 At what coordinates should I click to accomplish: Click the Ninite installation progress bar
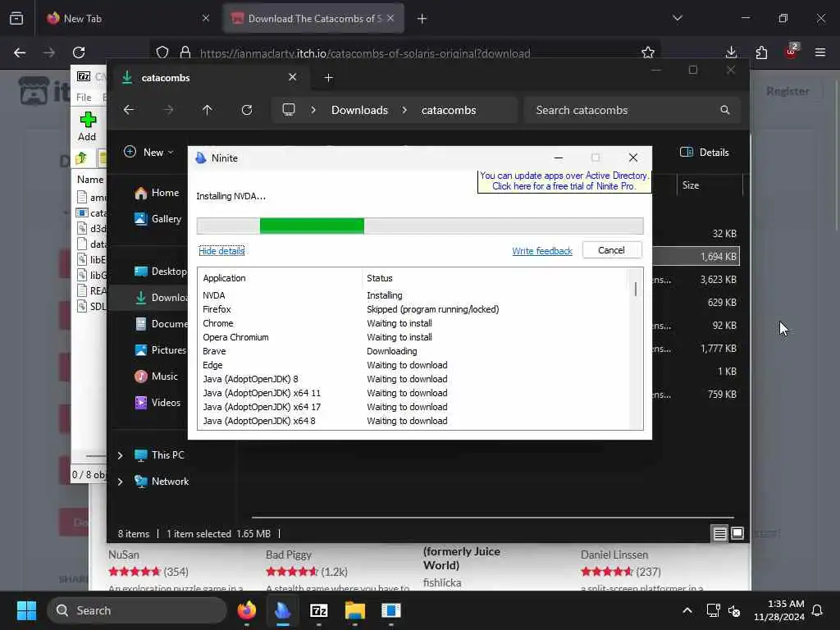click(x=419, y=226)
